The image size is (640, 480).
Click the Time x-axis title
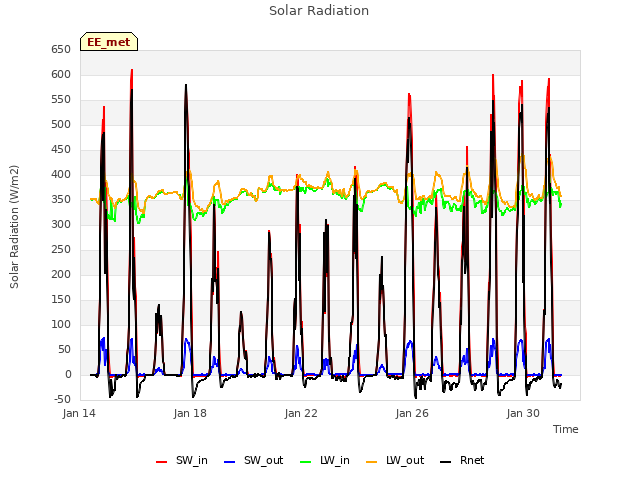pos(566,429)
